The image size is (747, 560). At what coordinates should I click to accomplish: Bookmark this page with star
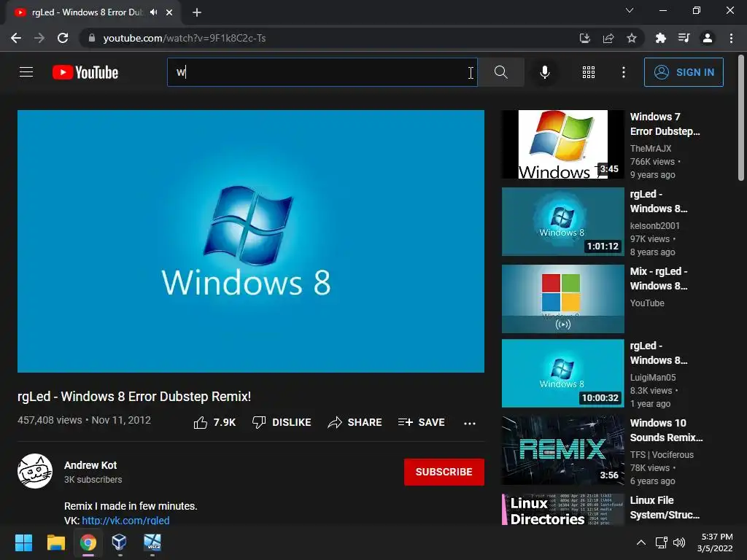click(632, 38)
